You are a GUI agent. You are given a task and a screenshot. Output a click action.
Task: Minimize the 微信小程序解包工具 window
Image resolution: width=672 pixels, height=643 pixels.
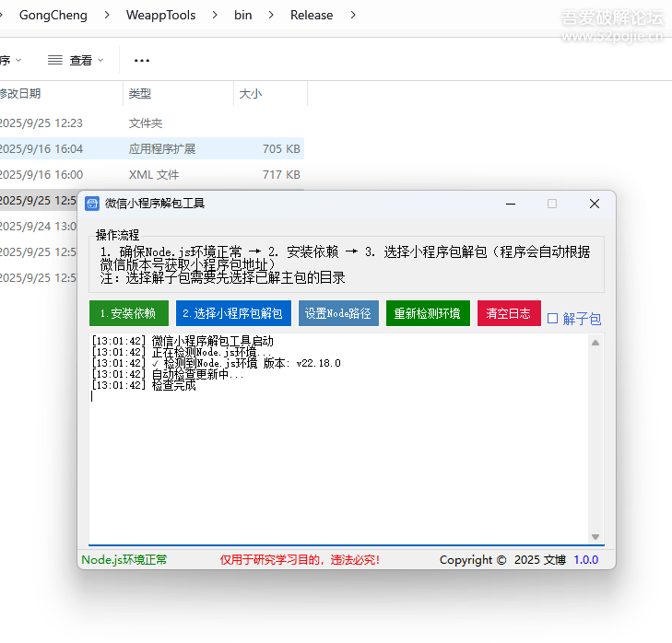tap(510, 204)
